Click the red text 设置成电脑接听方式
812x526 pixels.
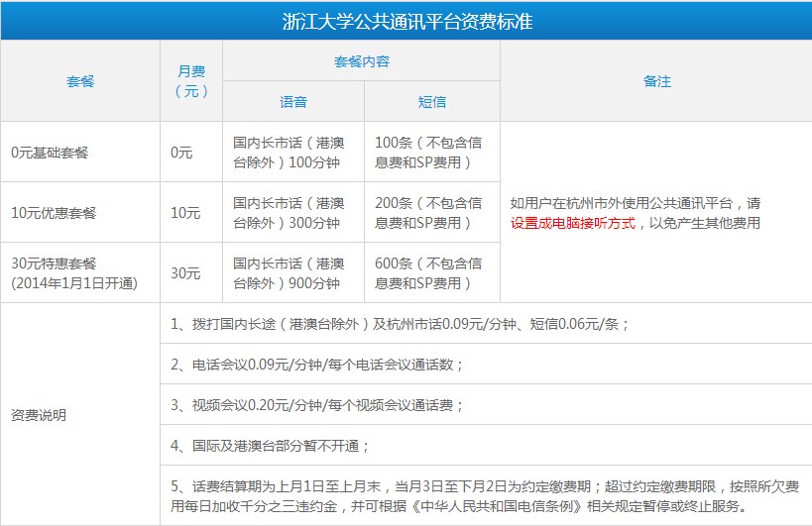[x=573, y=223]
